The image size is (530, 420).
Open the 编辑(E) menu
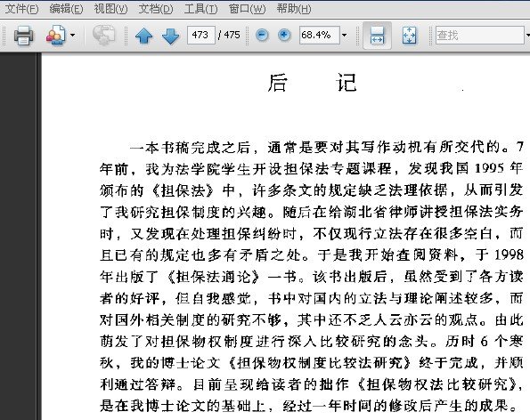tap(66, 9)
